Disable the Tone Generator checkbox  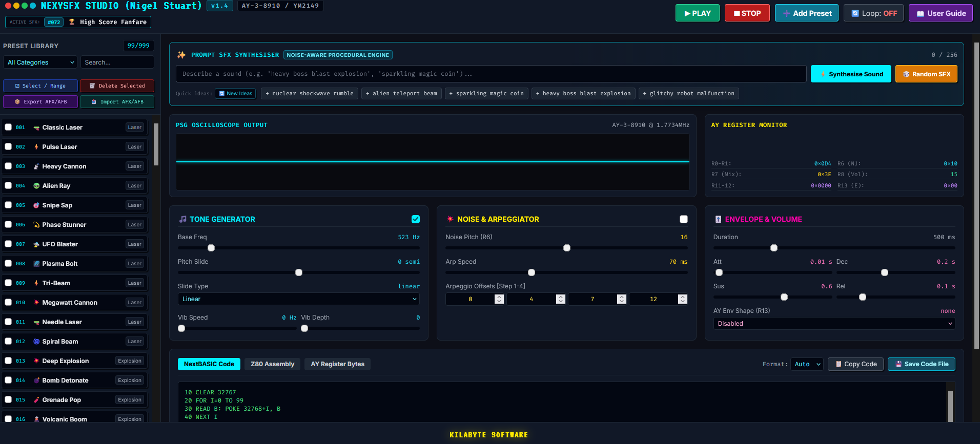[416, 219]
